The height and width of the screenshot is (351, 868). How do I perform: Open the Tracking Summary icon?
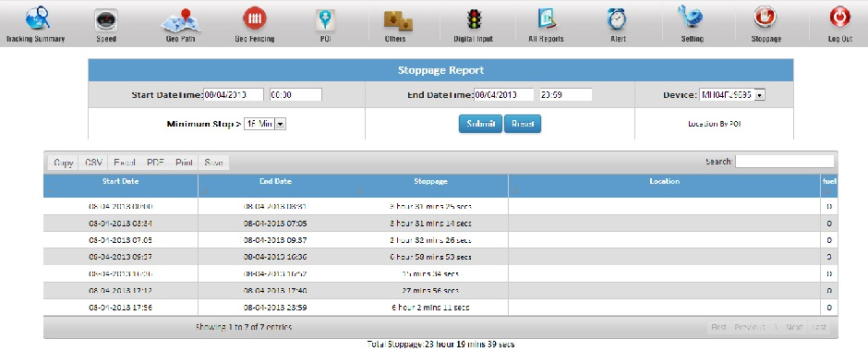[37, 18]
